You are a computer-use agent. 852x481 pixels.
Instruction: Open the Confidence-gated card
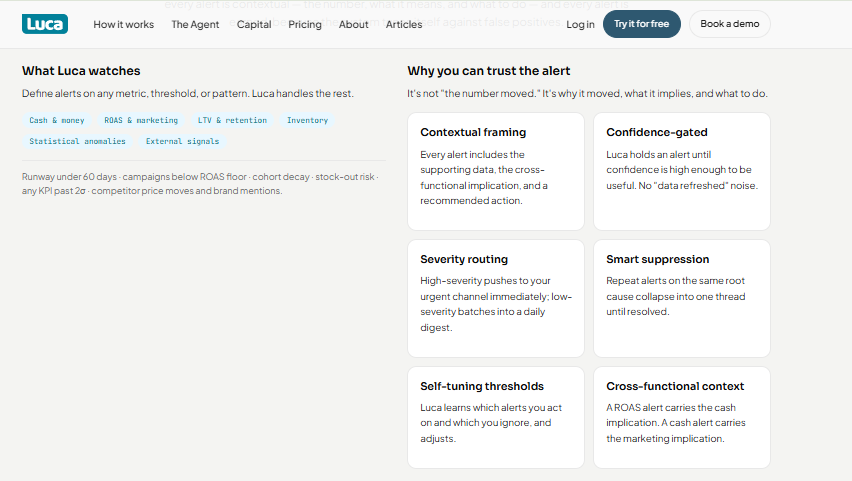(681, 171)
